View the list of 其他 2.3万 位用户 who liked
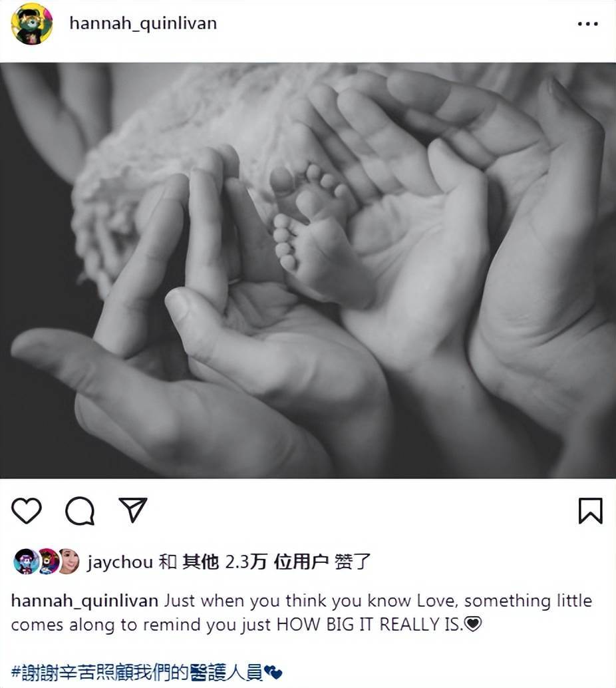This screenshot has height=688, width=616. pos(255,562)
